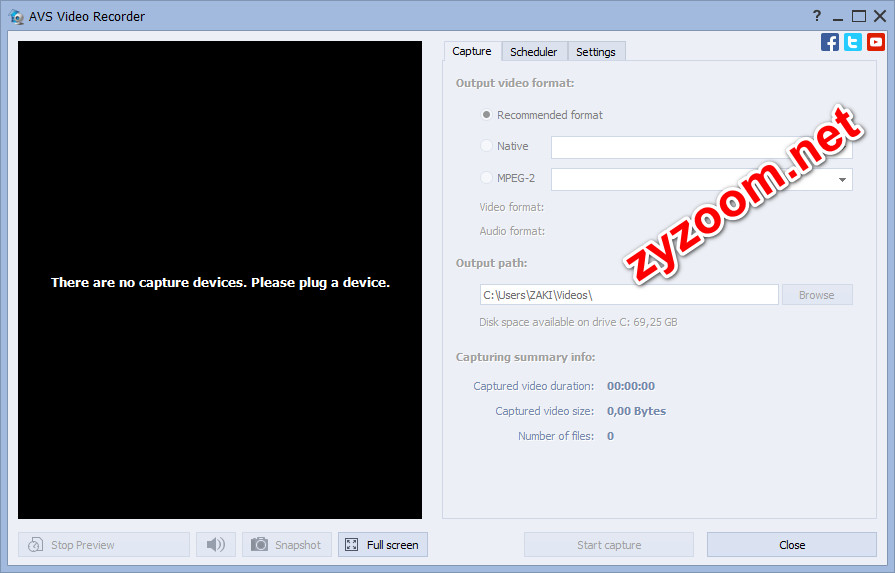
Task: Maximize the AVS Video Recorder window
Action: tap(858, 17)
